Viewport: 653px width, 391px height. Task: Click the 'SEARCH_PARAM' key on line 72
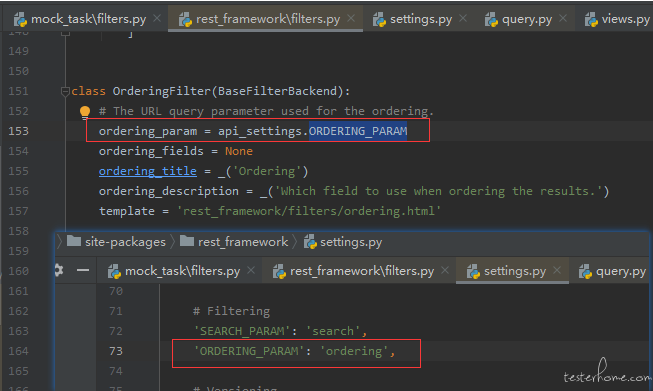[x=242, y=331]
